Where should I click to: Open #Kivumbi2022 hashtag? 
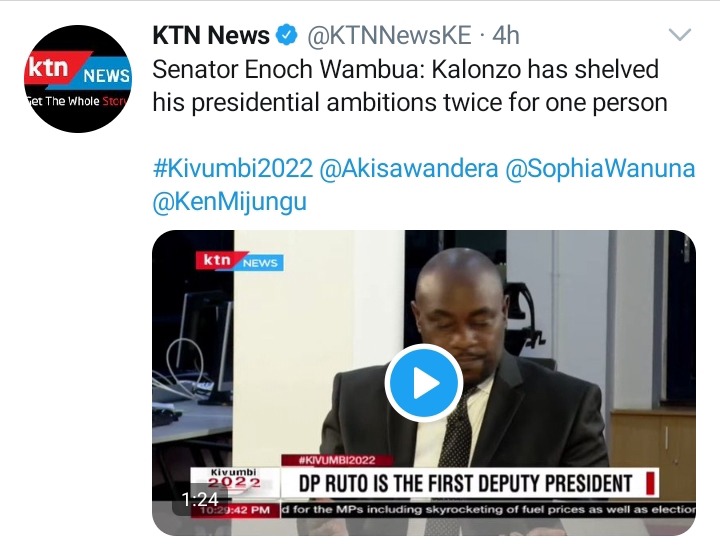[233, 168]
